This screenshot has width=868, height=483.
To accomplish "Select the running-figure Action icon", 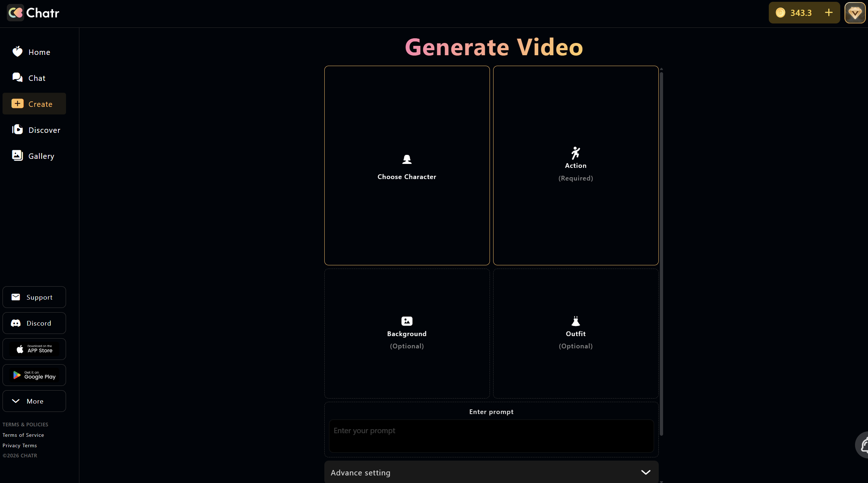I will [575, 152].
